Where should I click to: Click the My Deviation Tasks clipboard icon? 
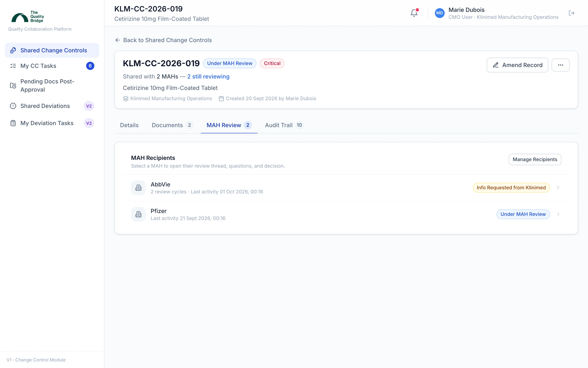(x=13, y=123)
